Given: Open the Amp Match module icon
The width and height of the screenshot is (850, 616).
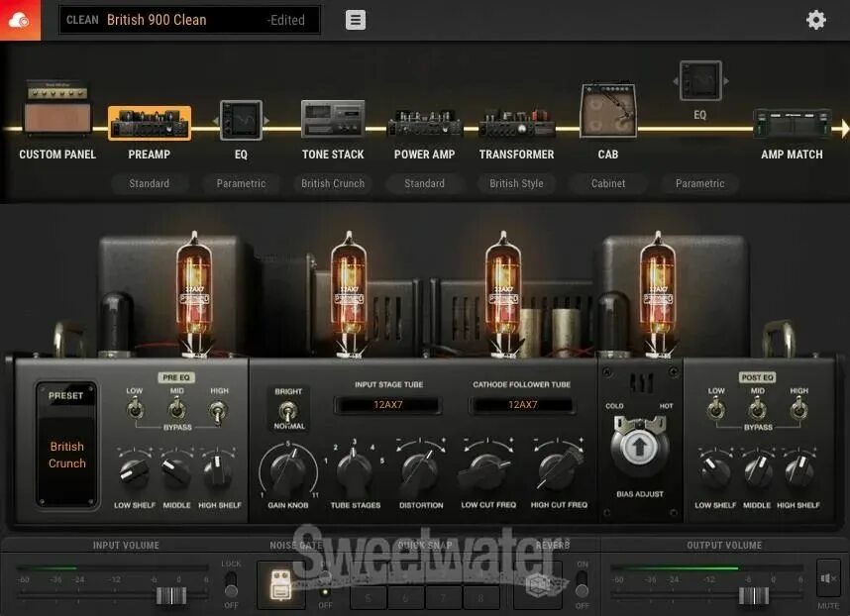Looking at the screenshot, I should click(x=792, y=123).
